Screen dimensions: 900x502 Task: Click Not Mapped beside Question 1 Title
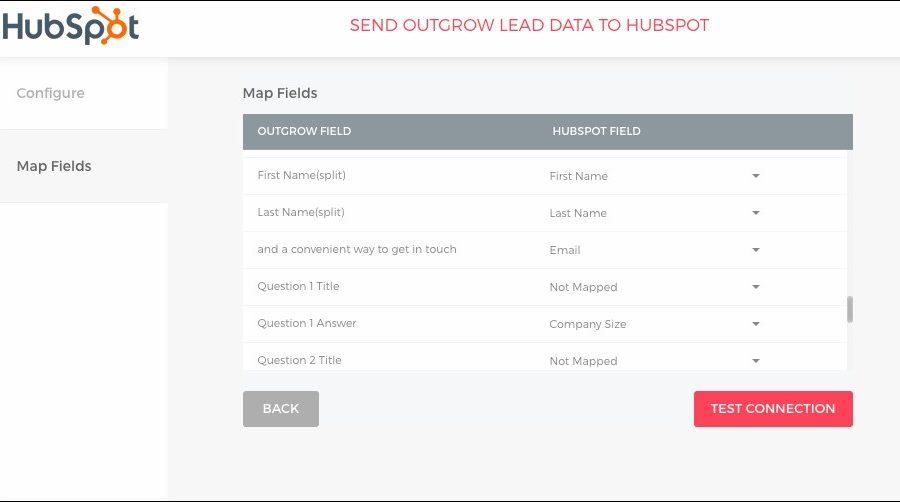pos(583,287)
